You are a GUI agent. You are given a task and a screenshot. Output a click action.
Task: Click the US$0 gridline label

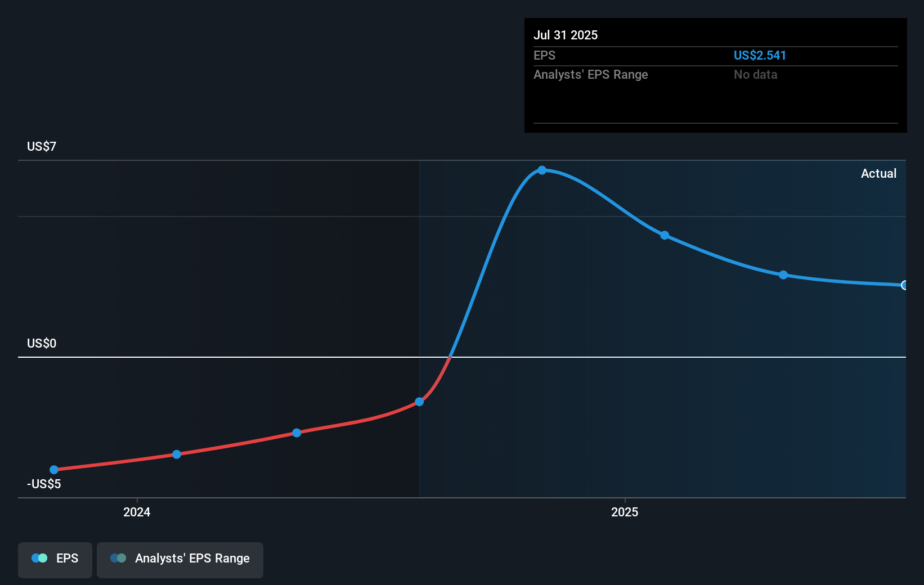tap(42, 343)
